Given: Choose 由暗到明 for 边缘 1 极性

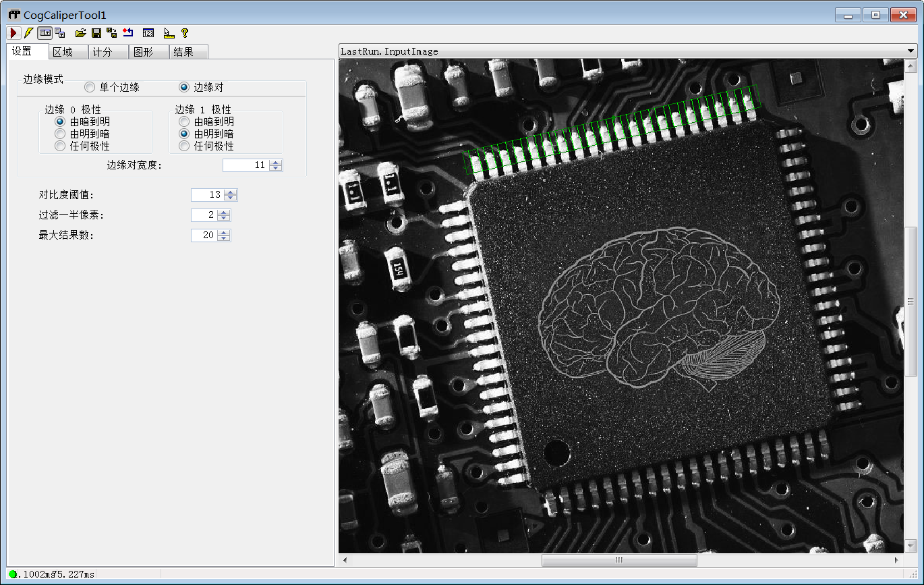Looking at the screenshot, I should tap(184, 122).
